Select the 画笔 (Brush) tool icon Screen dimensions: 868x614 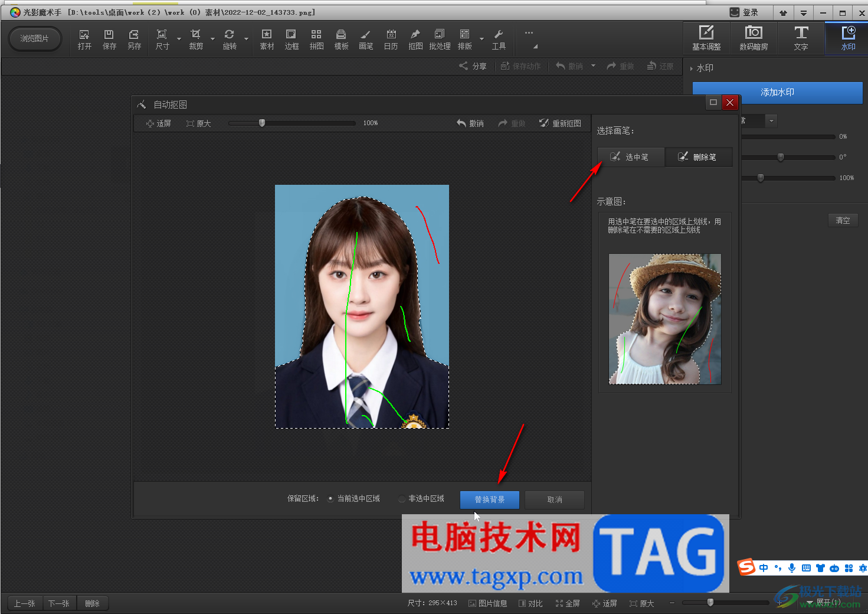[366, 39]
